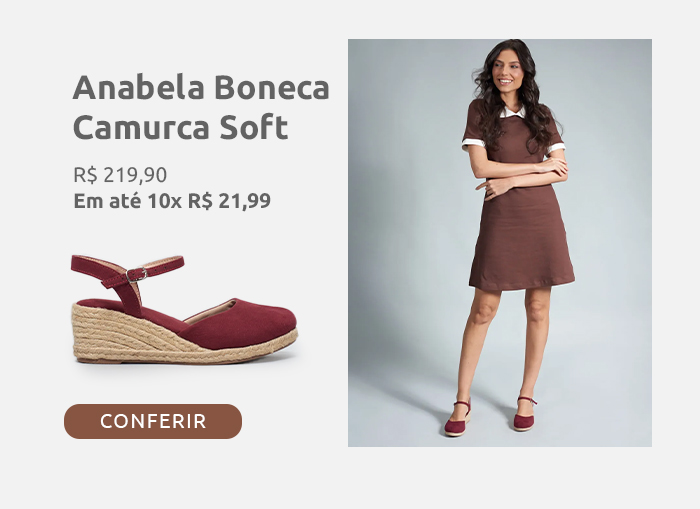Image resolution: width=700 pixels, height=509 pixels.
Task: Open the model photo with the brown dress
Action: [500, 243]
